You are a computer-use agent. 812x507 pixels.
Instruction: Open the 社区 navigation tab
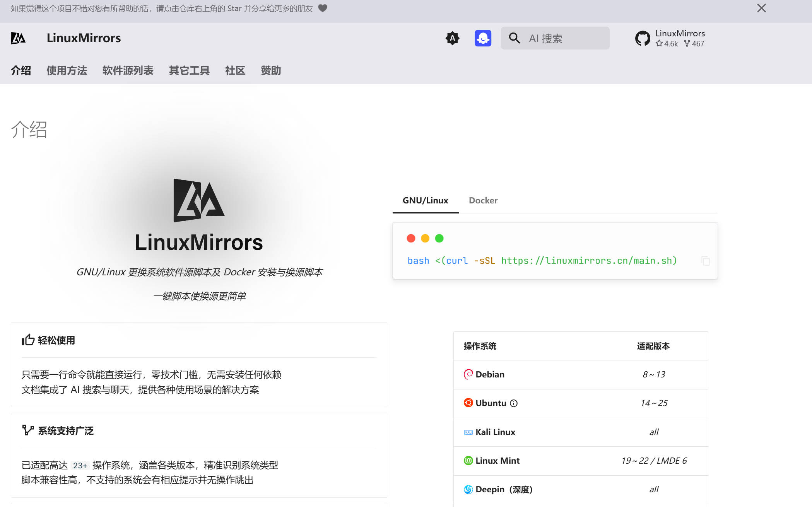coord(235,70)
